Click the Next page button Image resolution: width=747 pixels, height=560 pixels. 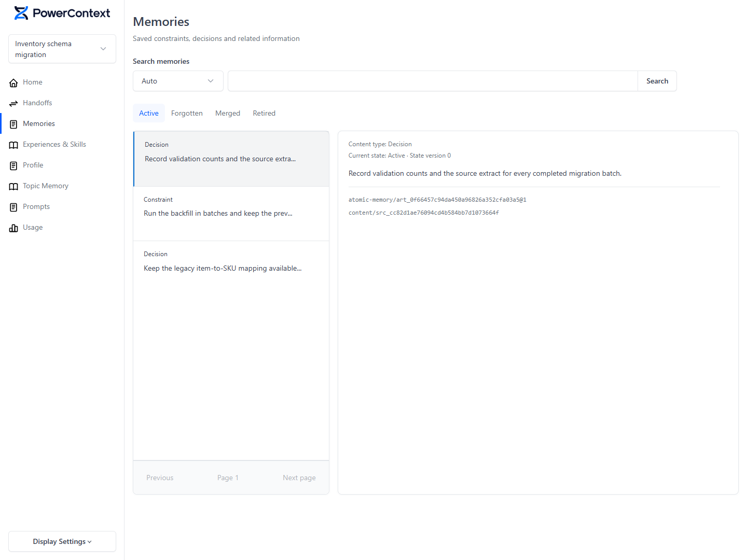pos(299,478)
